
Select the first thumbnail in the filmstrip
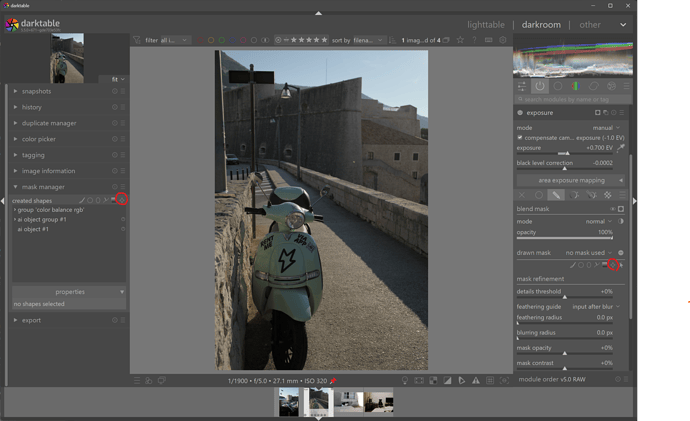[x=289, y=402]
